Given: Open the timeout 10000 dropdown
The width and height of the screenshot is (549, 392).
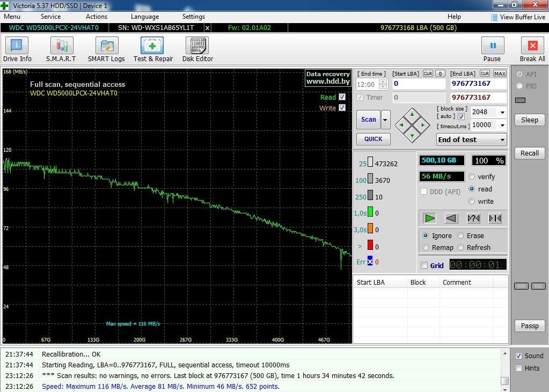Looking at the screenshot, I should coord(502,125).
